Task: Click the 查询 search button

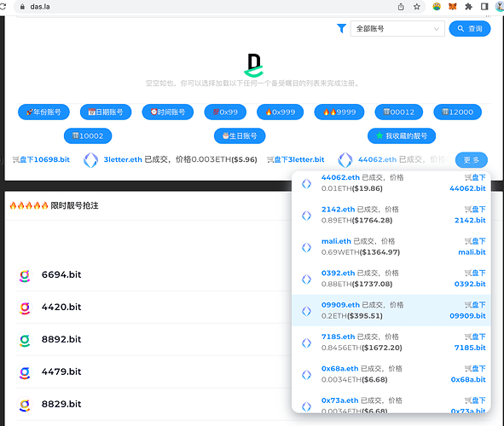Action: [470, 29]
